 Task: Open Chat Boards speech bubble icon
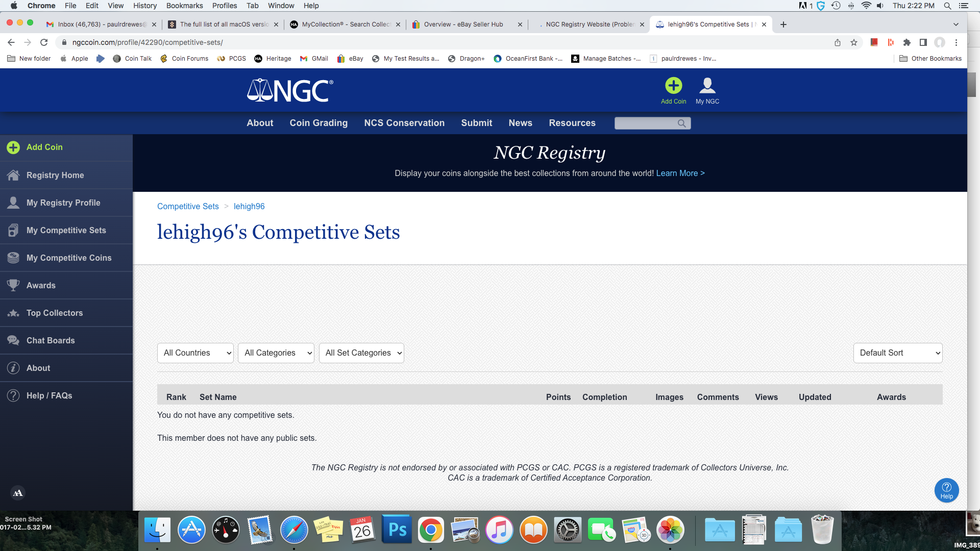[x=13, y=340]
